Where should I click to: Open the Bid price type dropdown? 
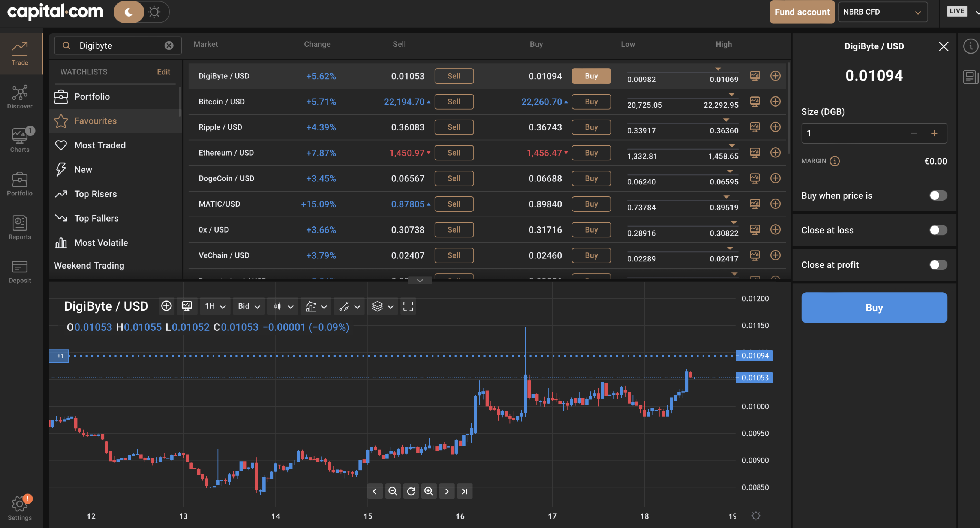pyautogui.click(x=249, y=306)
